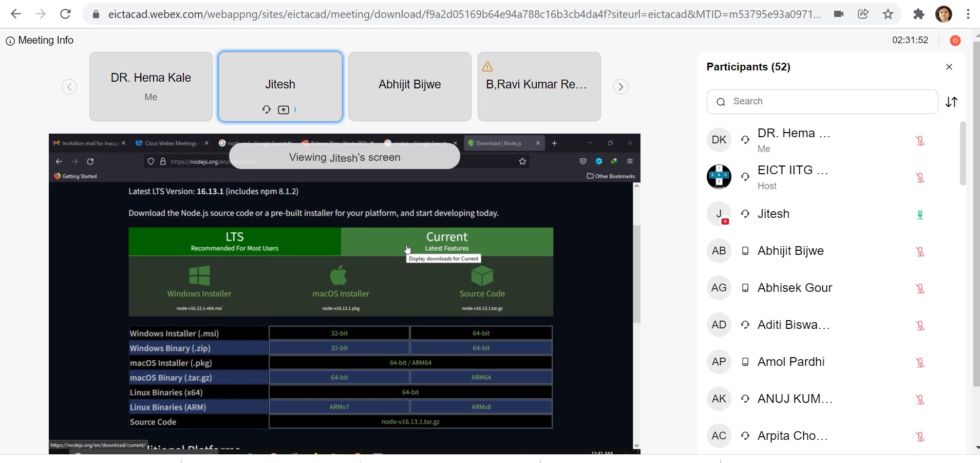The height and width of the screenshot is (463, 980).
Task: Select the Webex URL in address bar
Action: (x=464, y=14)
